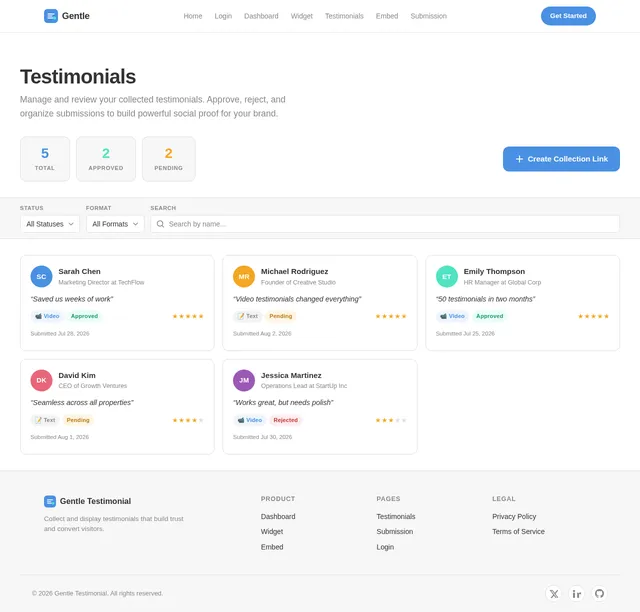Click Jessica Martinez's JM avatar
The width and height of the screenshot is (640, 612).
244,380
